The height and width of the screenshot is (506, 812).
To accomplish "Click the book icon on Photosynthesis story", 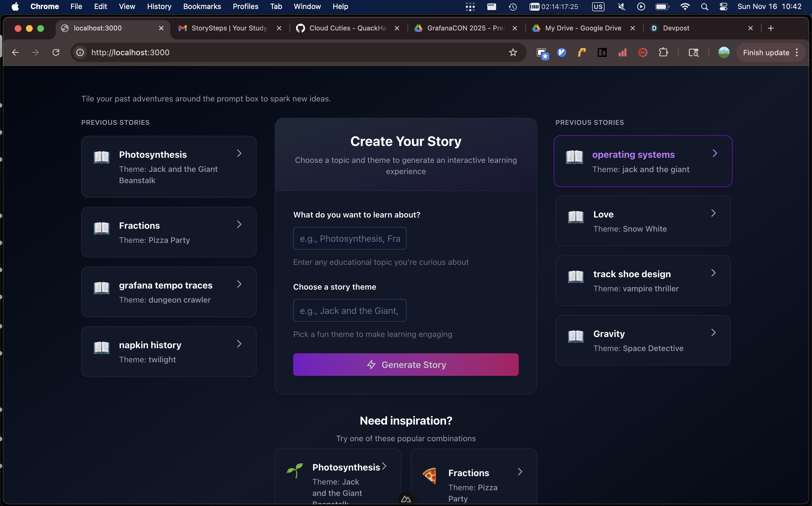I will 101,157.
